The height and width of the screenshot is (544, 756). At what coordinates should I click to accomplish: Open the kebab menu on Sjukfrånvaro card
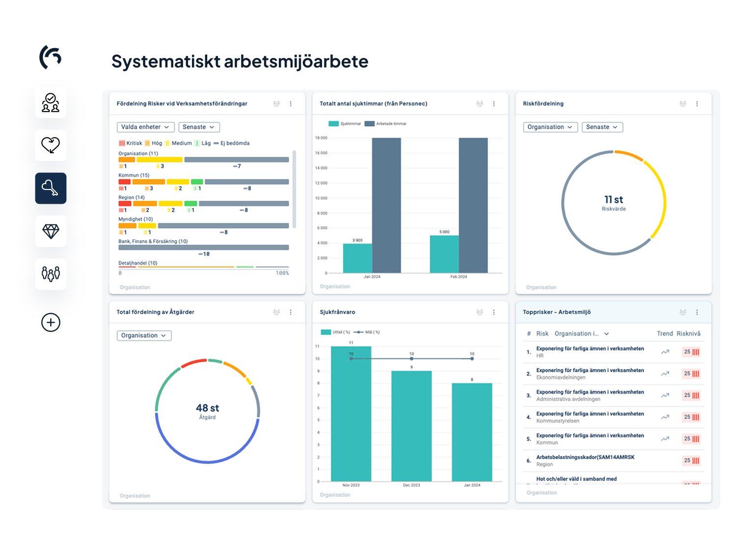coord(494,312)
